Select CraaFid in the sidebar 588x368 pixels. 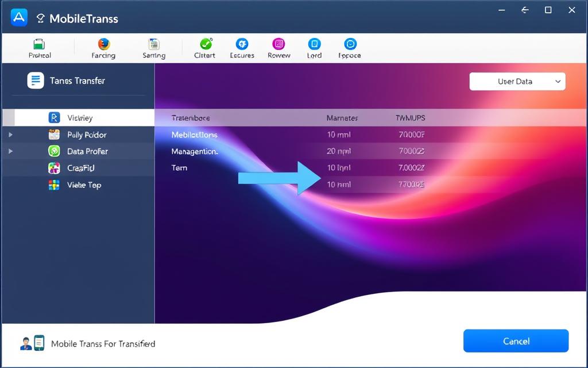80,168
